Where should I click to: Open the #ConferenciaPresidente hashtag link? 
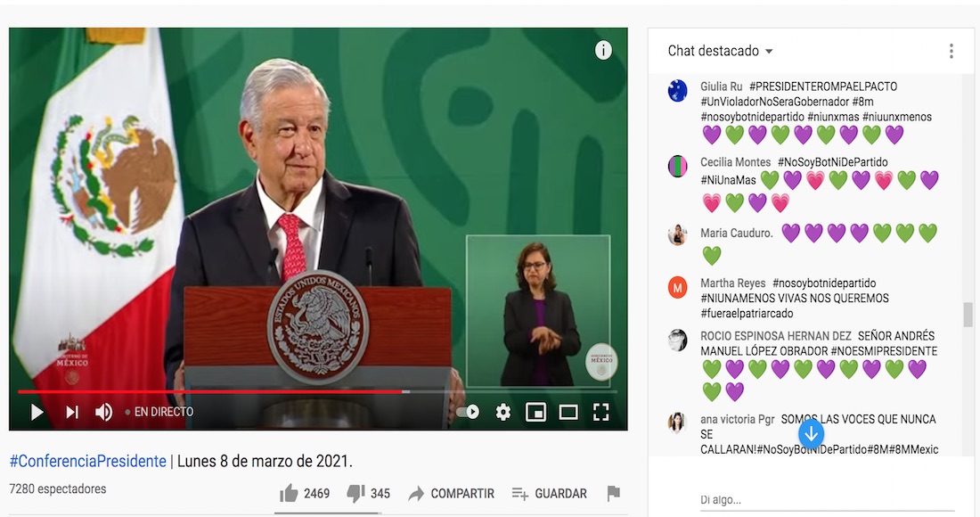[87, 462]
